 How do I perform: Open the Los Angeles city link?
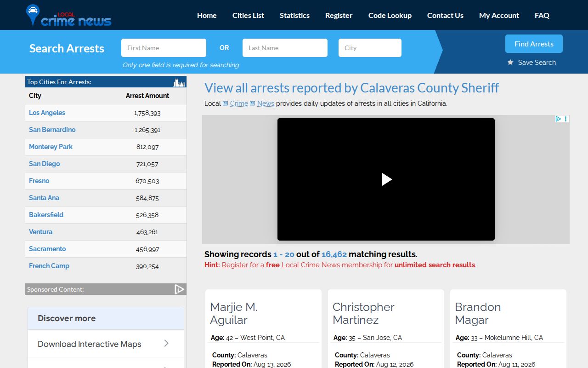click(x=47, y=113)
